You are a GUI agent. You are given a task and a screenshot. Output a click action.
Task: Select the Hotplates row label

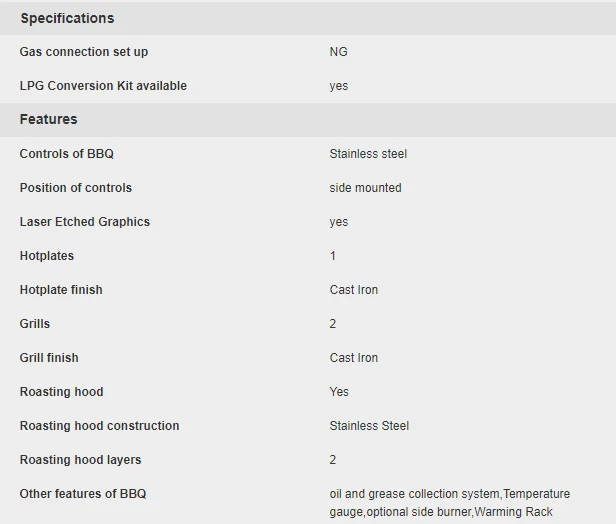point(47,256)
